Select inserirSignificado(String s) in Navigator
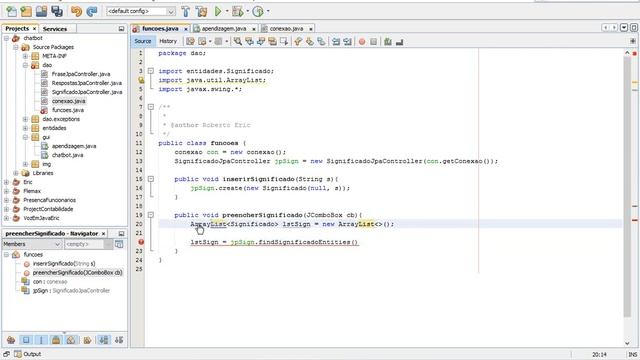640x360 pixels. [x=64, y=264]
